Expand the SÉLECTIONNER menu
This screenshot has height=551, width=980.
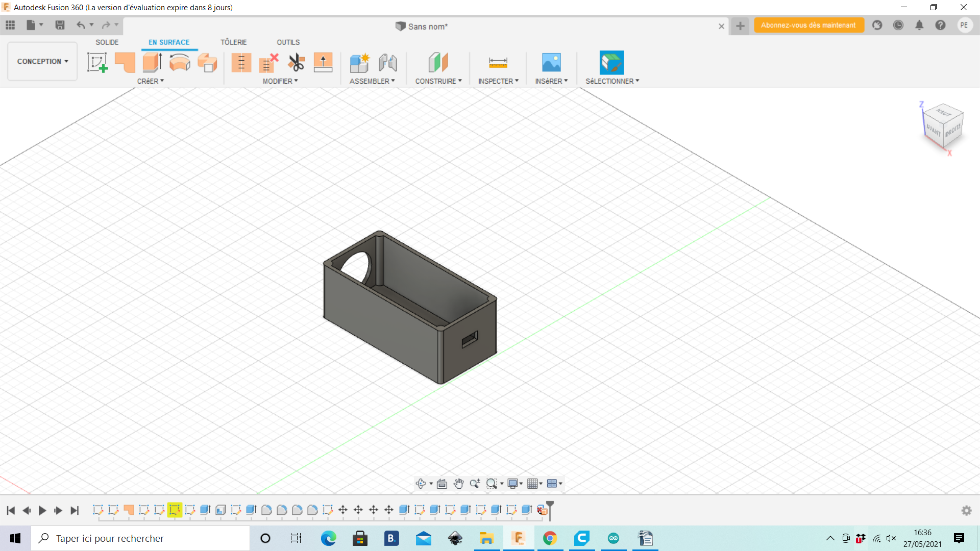(x=612, y=81)
